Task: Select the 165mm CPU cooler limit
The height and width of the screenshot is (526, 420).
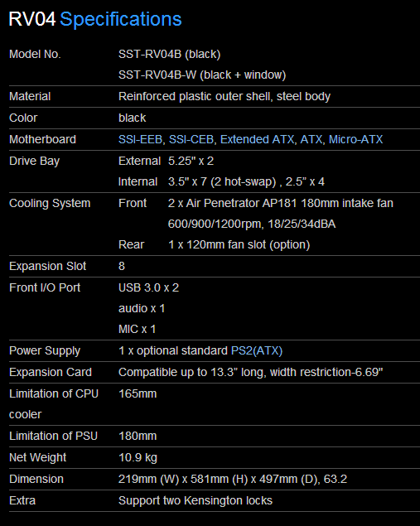Action: pos(138,393)
